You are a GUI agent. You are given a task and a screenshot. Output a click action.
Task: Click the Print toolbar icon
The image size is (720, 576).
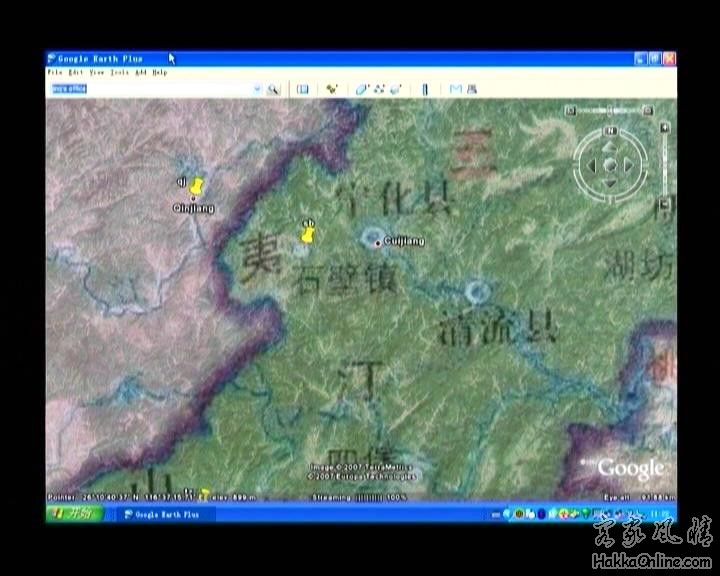click(x=472, y=89)
